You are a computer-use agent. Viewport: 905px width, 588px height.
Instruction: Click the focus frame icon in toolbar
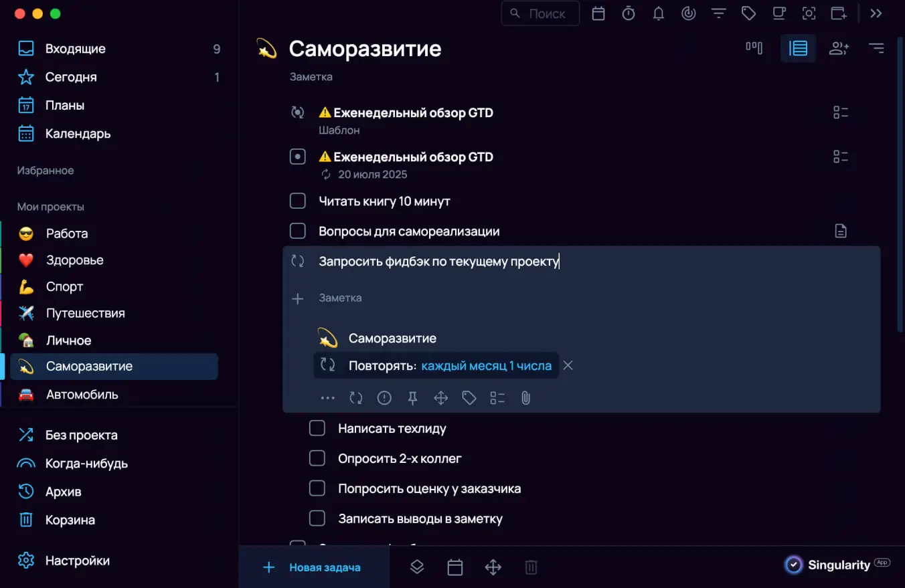point(809,13)
